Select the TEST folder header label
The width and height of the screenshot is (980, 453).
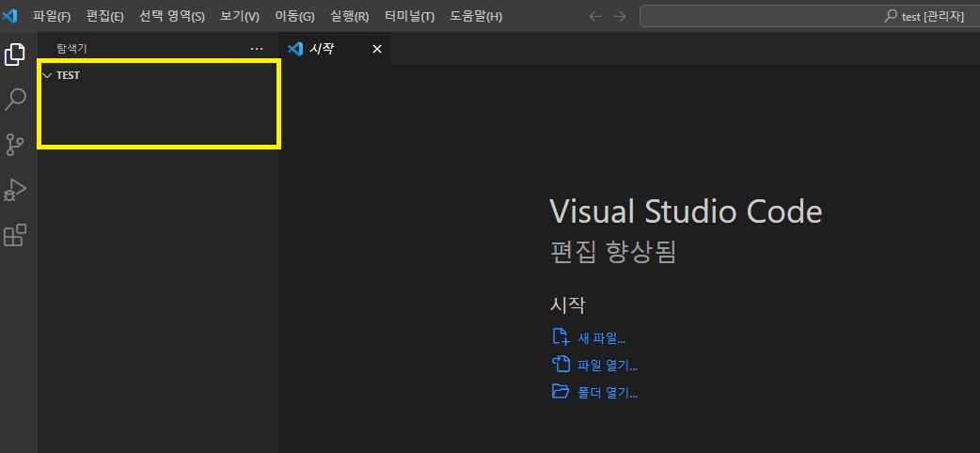pos(68,75)
